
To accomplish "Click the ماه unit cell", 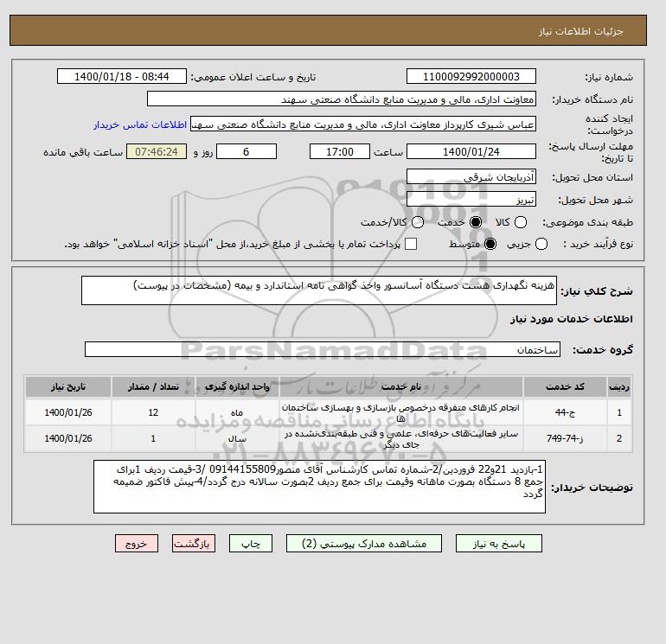I will (237, 412).
